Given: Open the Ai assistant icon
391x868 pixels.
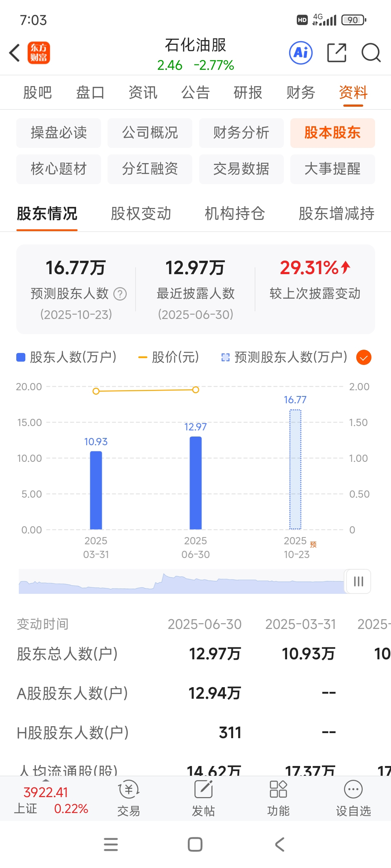Looking at the screenshot, I should (x=301, y=53).
